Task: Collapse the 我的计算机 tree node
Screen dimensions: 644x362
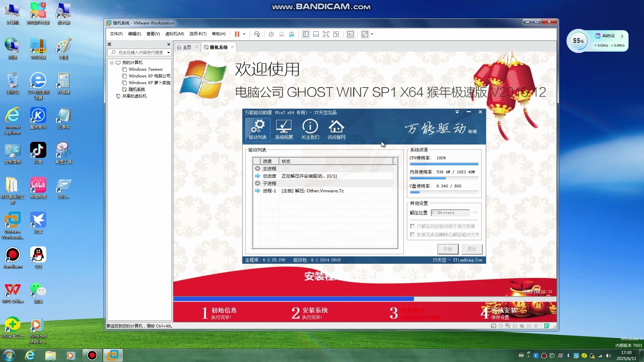Action: pyautogui.click(x=112, y=63)
